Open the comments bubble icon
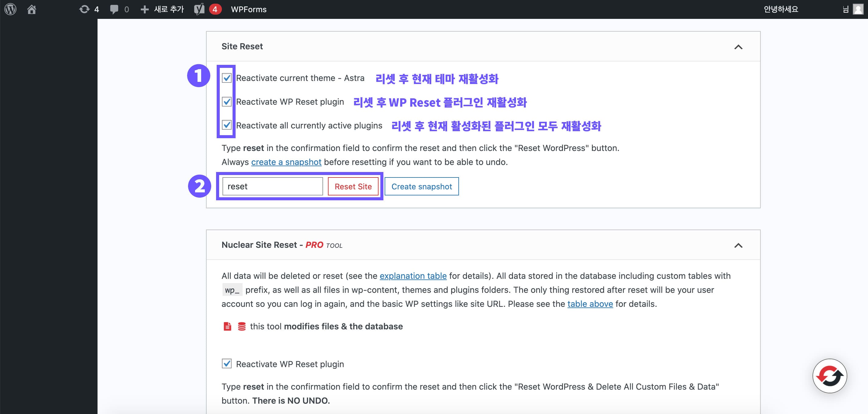Screen dimensions: 868x414 point(114,9)
